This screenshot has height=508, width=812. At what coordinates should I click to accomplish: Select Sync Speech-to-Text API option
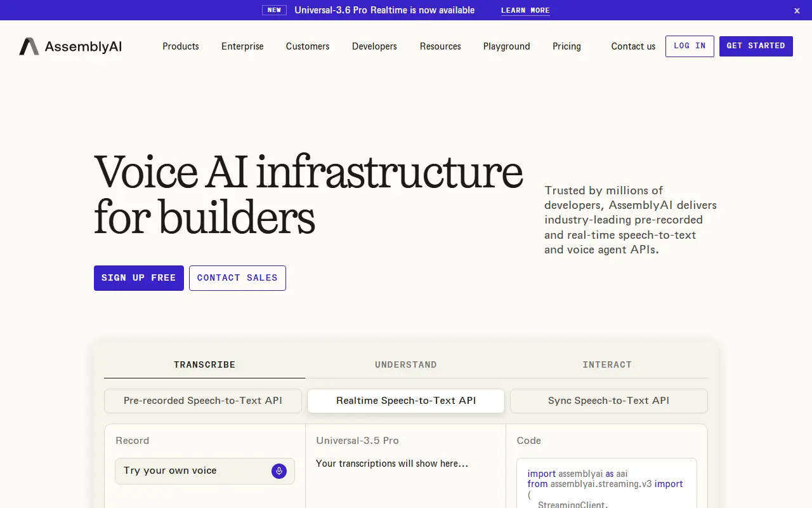(x=609, y=401)
